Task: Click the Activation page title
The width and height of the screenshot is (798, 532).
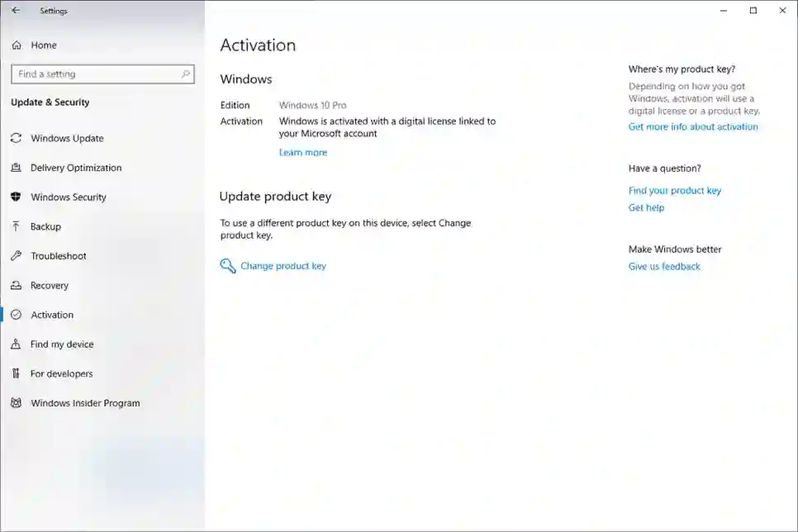Action: (x=258, y=45)
